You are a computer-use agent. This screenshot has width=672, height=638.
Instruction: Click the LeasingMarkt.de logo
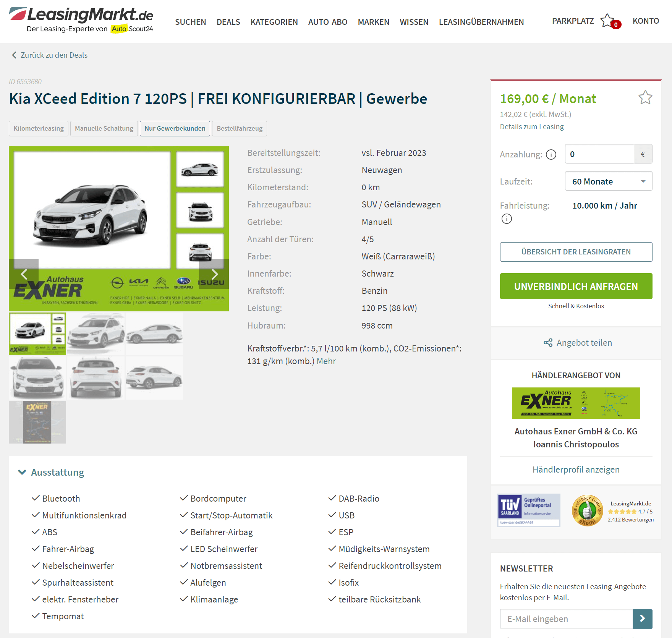(x=81, y=20)
